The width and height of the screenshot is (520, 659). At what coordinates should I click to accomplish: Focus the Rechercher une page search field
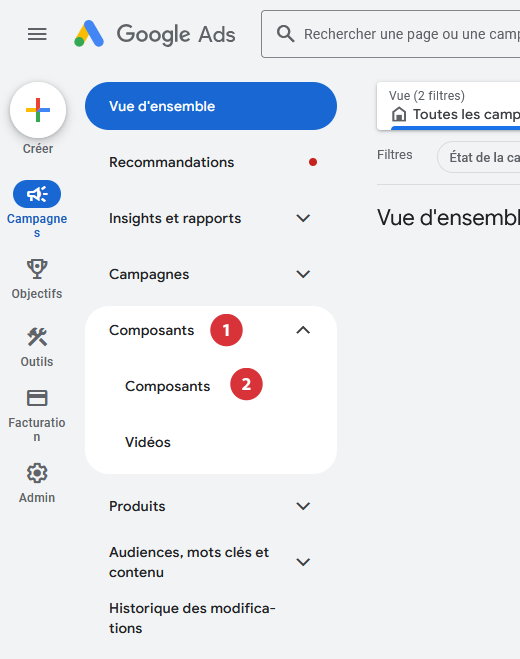click(391, 34)
